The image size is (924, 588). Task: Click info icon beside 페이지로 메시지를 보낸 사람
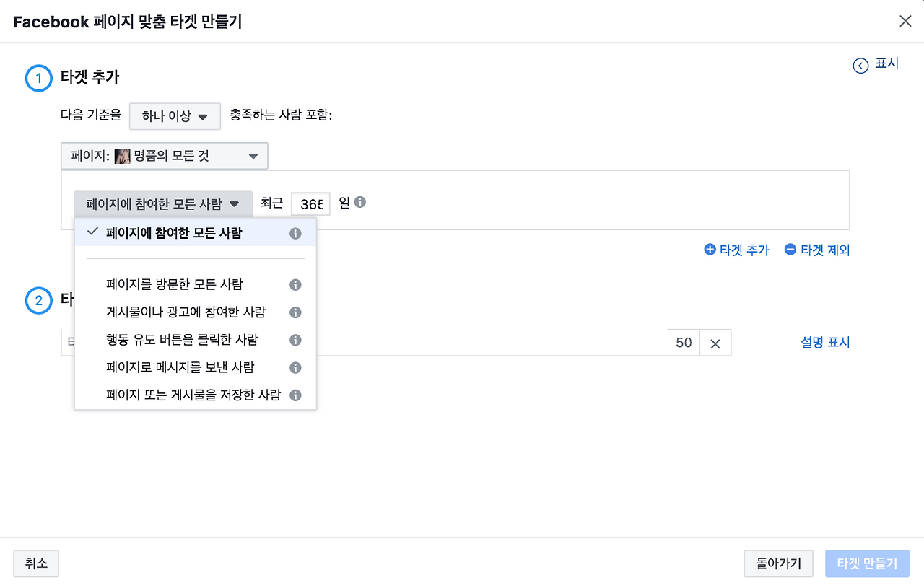(x=295, y=368)
